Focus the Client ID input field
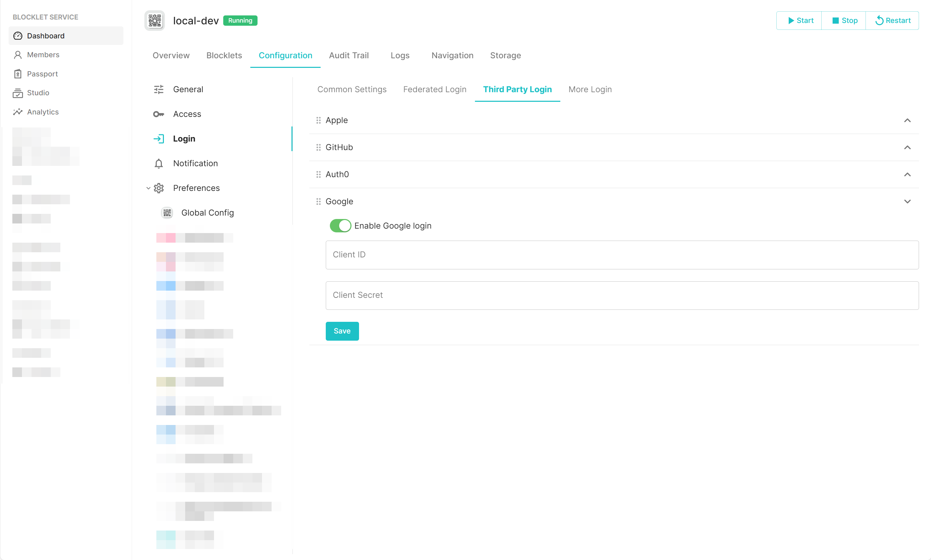The width and height of the screenshot is (931, 560). tap(622, 255)
